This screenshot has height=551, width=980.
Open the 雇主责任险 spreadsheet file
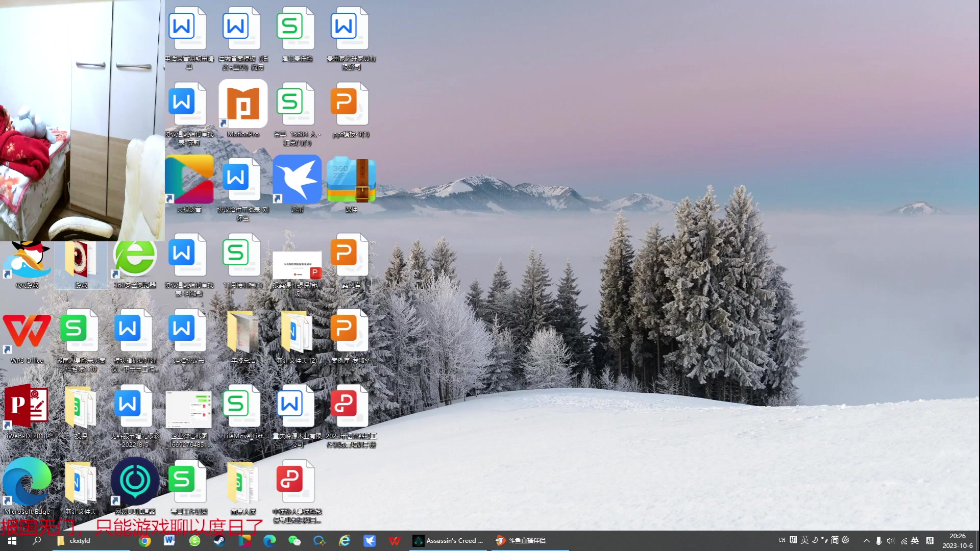297,33
